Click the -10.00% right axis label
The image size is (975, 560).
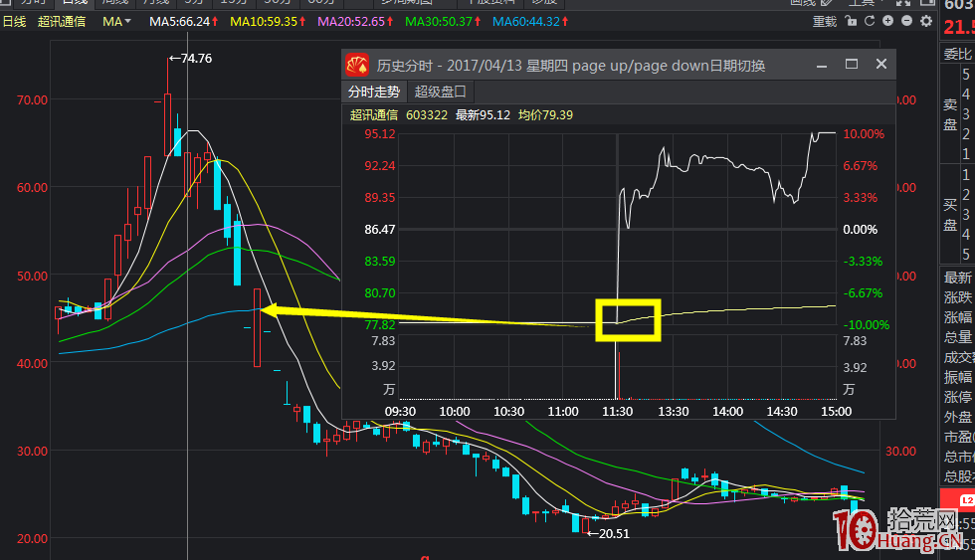tap(867, 325)
